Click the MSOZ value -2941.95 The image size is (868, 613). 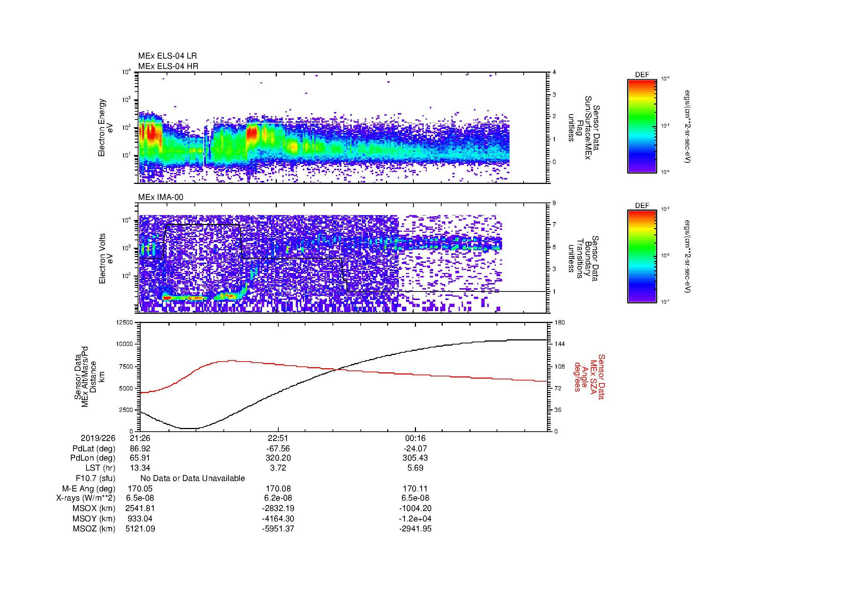(415, 529)
